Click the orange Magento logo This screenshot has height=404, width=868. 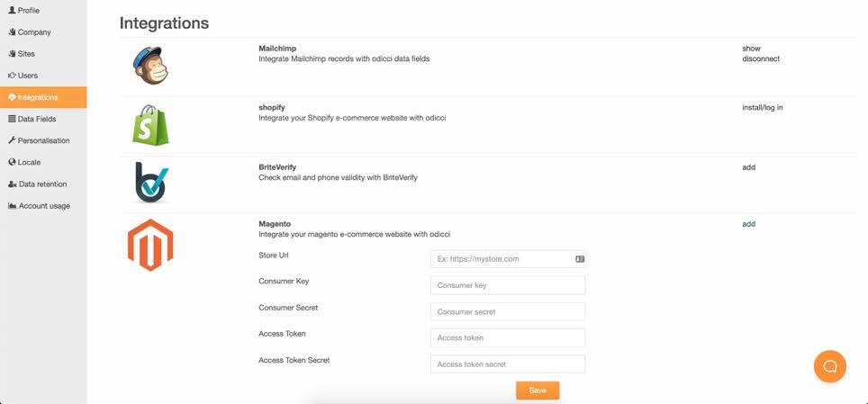click(150, 245)
